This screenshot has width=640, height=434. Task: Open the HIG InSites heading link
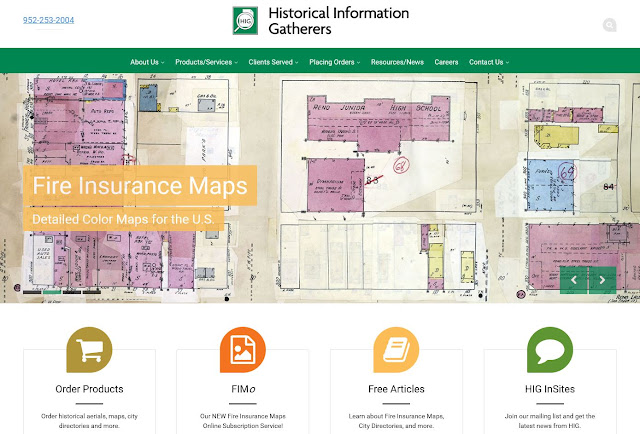click(550, 389)
